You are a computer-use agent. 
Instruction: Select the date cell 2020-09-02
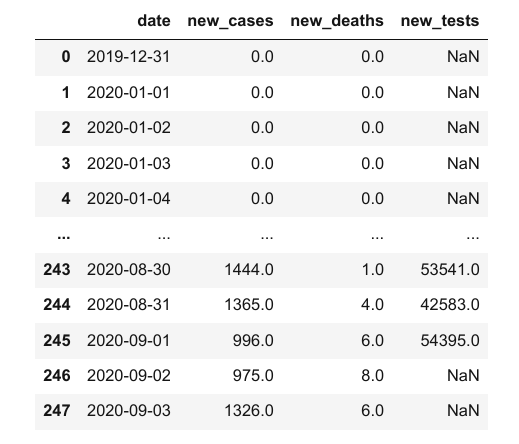[x=129, y=376]
